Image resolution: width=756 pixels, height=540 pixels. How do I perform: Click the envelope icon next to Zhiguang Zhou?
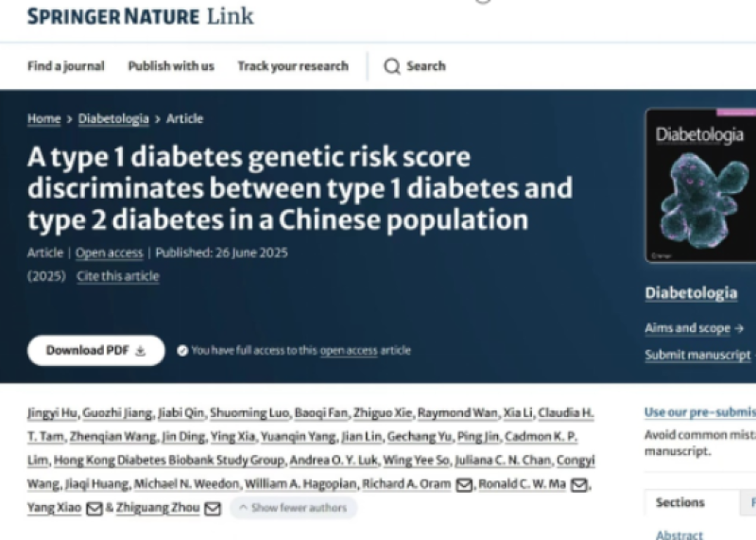tap(213, 509)
